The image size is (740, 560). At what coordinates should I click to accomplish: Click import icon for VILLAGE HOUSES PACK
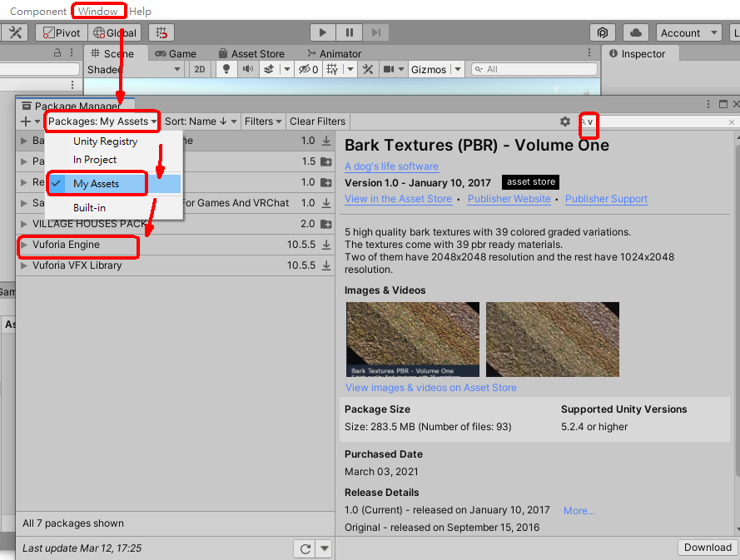pyautogui.click(x=326, y=224)
